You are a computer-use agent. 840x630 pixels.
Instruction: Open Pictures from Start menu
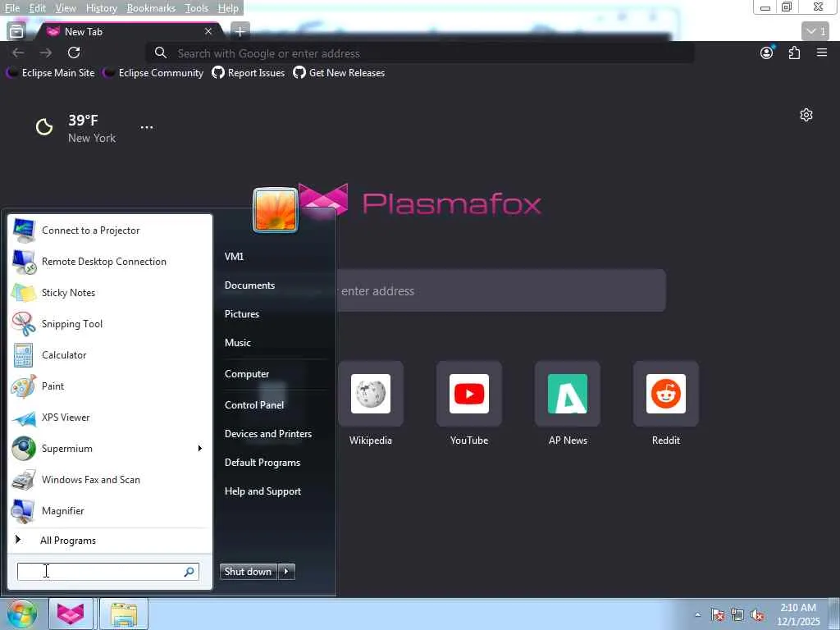242,314
